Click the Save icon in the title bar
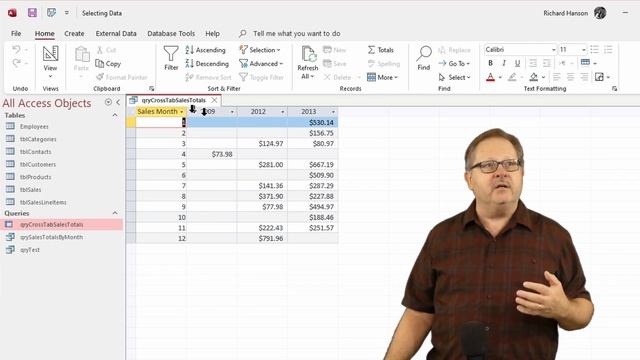Screen dimensions: 640x360 [x=32, y=13]
